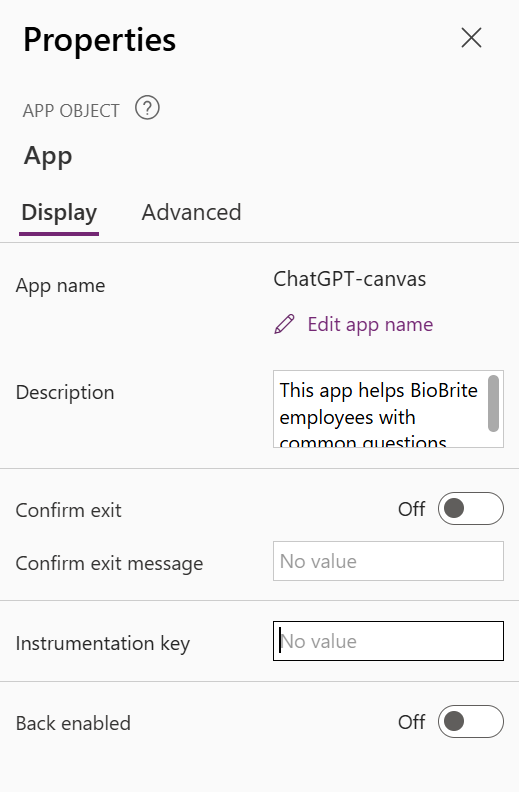Toggle the Confirm exit switch

pos(471,509)
